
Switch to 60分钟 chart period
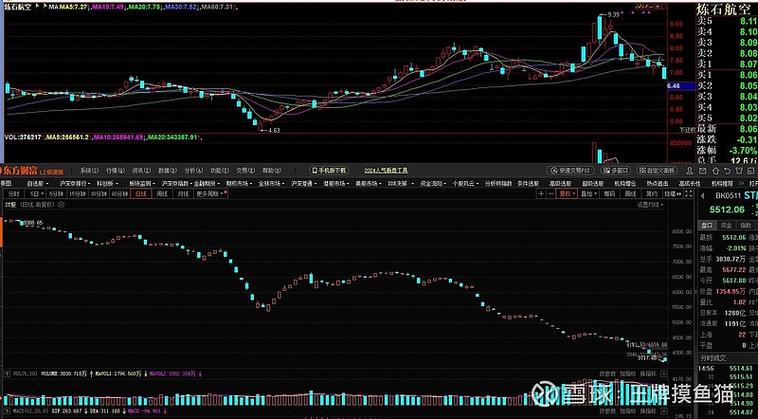point(118,194)
